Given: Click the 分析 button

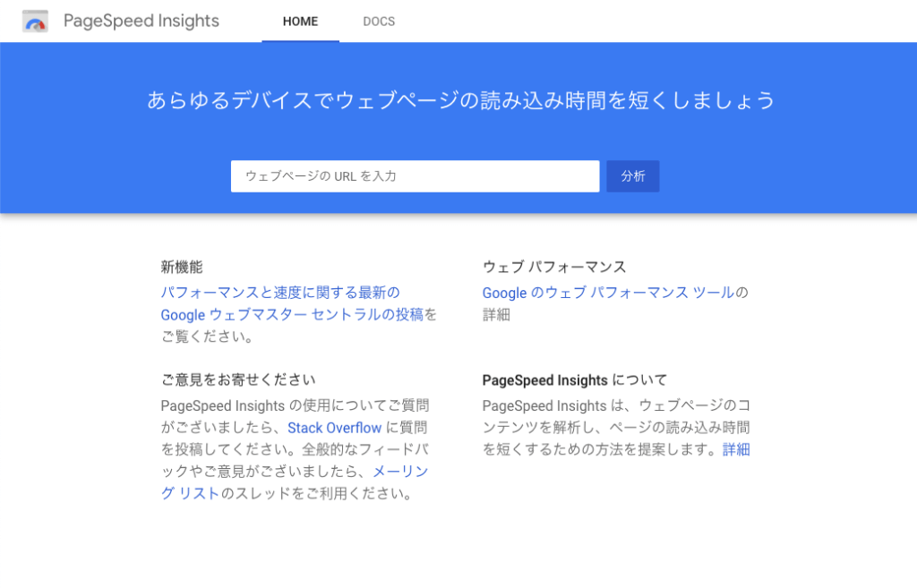Looking at the screenshot, I should click(x=633, y=176).
